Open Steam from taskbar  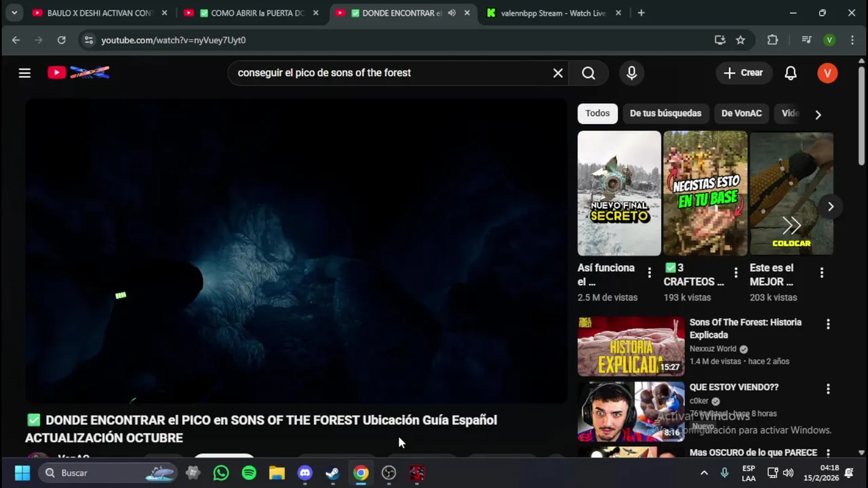pos(332,473)
